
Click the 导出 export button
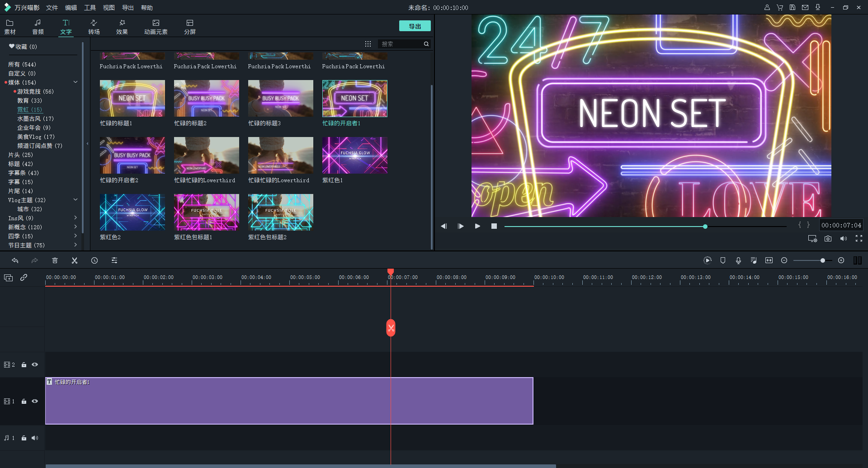[x=415, y=26]
